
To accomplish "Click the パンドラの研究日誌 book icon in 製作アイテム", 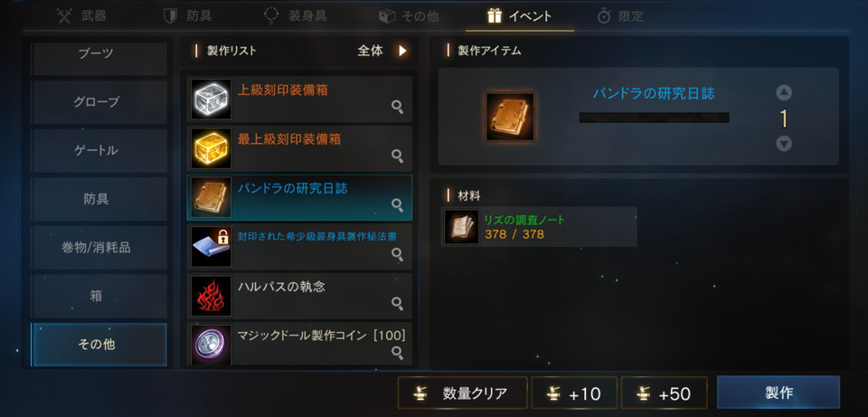I will click(510, 117).
